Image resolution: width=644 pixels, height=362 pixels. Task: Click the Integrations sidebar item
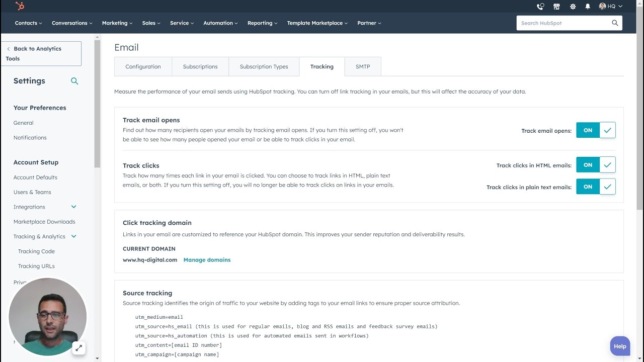click(29, 207)
